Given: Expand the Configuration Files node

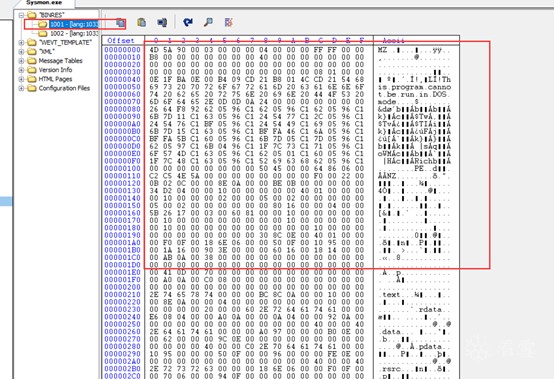Looking at the screenshot, I should [21, 88].
